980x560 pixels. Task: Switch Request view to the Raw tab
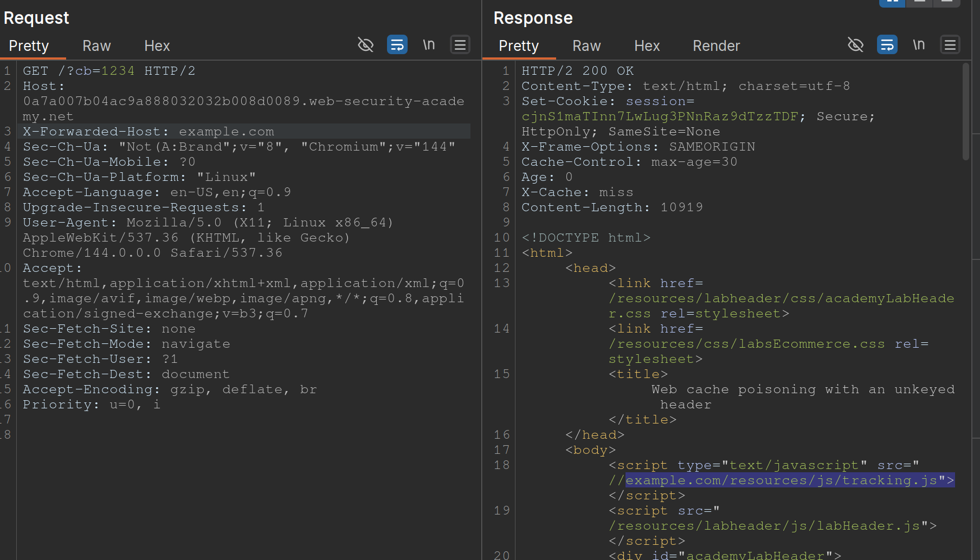tap(96, 46)
